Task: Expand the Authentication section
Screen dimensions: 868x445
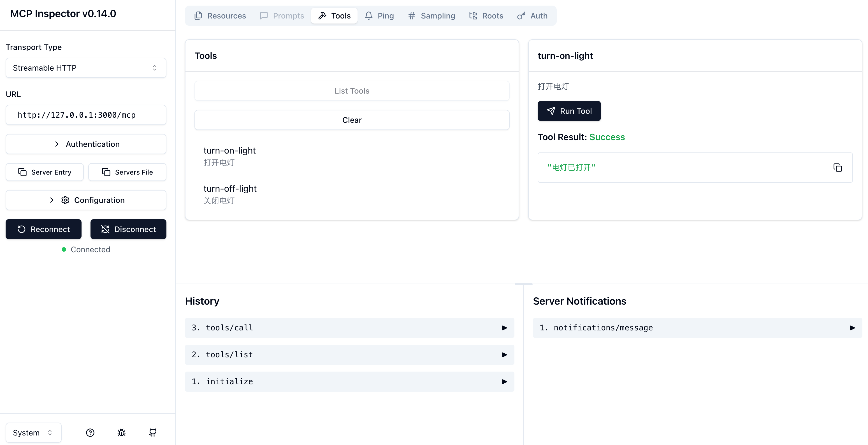Action: pos(86,144)
